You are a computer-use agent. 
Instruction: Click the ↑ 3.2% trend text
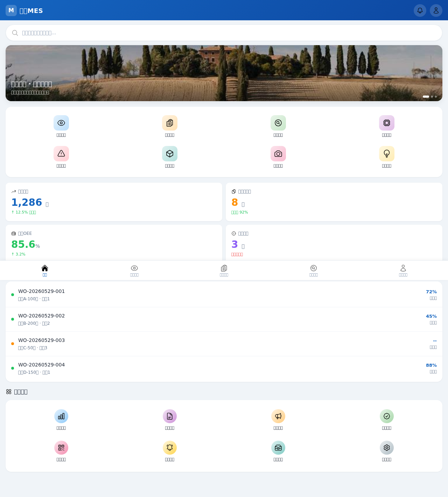click(x=18, y=254)
